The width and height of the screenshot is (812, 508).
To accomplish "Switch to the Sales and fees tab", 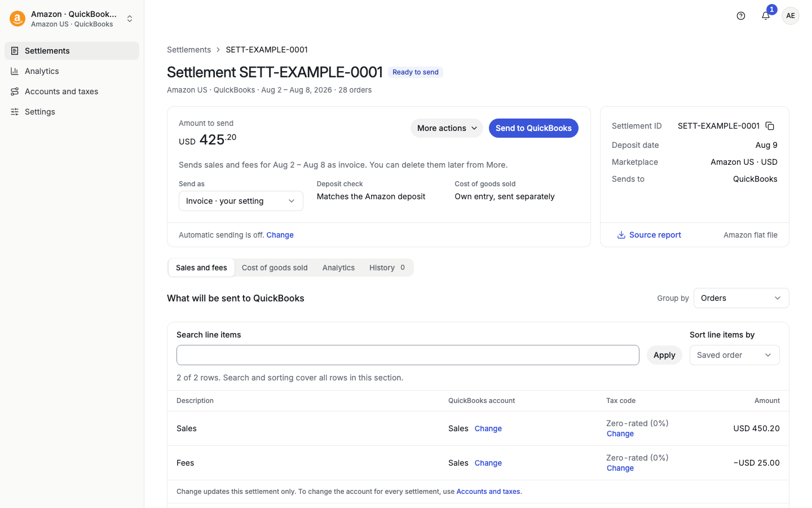I will (x=201, y=268).
